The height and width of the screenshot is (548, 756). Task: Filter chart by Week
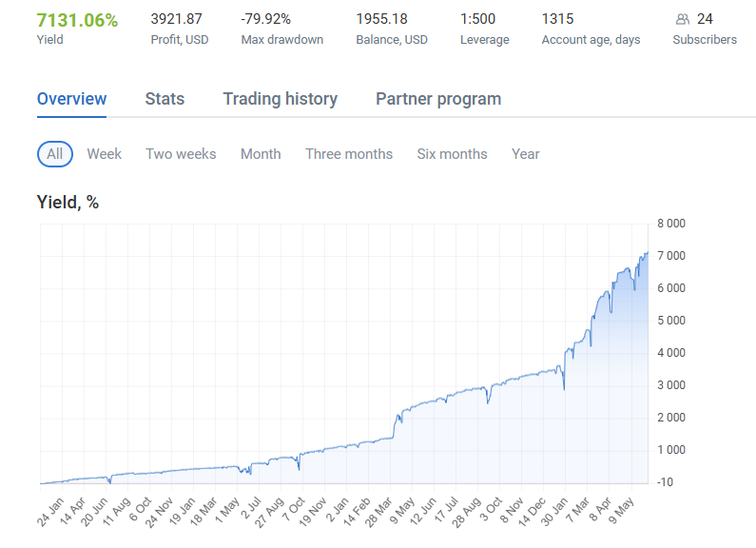pyautogui.click(x=105, y=154)
